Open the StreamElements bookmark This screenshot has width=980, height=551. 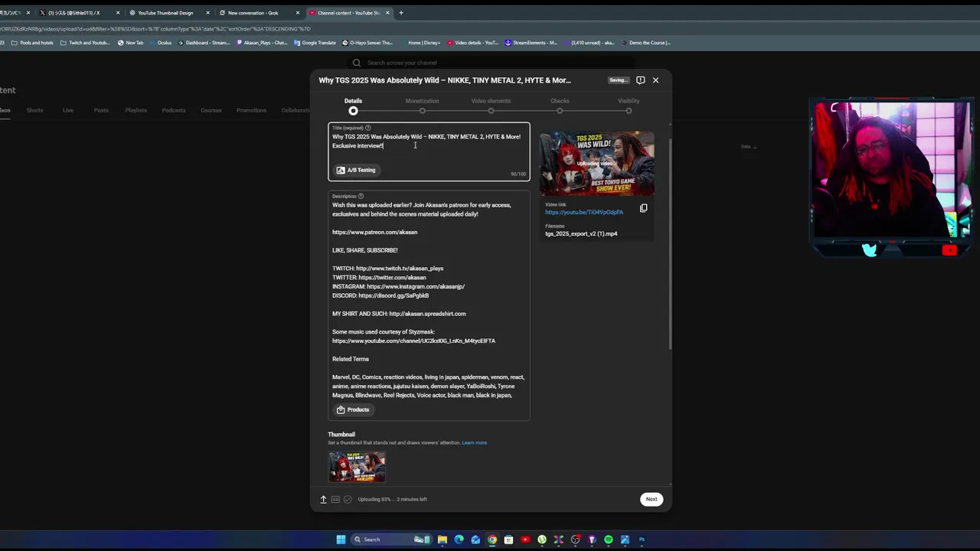531,43
